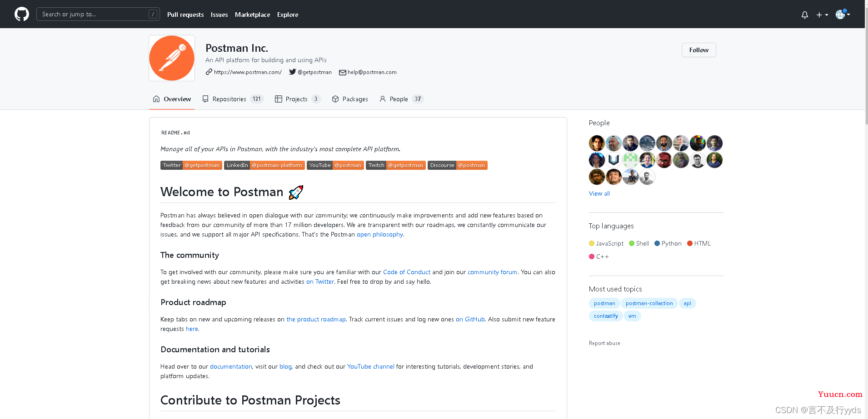Open the postman-collection topic tag
Screen dimensions: 868x419
649,303
